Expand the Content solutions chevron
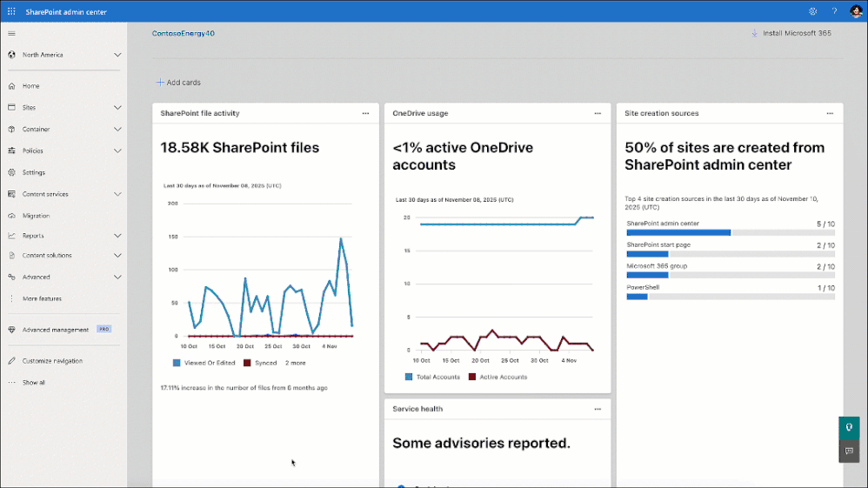868x488 pixels. coord(117,256)
